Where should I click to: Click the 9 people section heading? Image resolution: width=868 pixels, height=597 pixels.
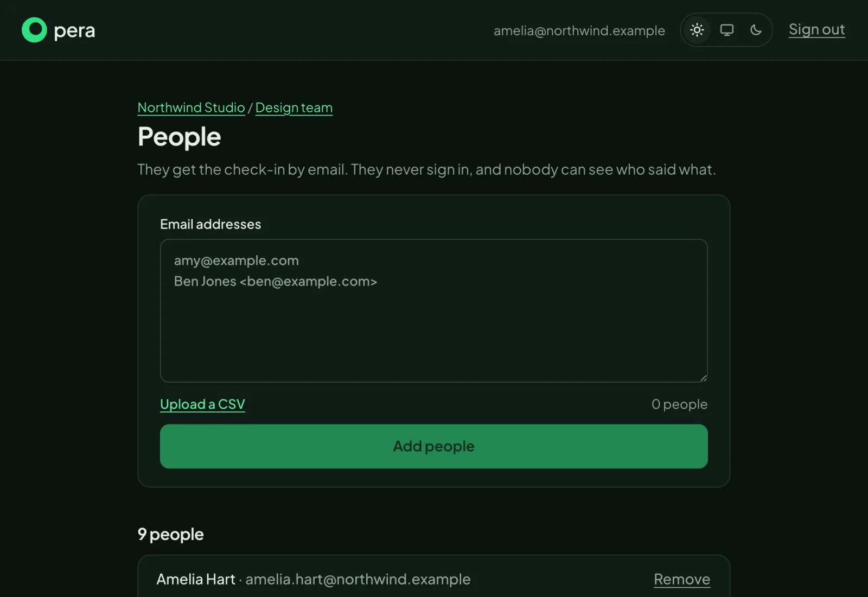[x=170, y=534]
